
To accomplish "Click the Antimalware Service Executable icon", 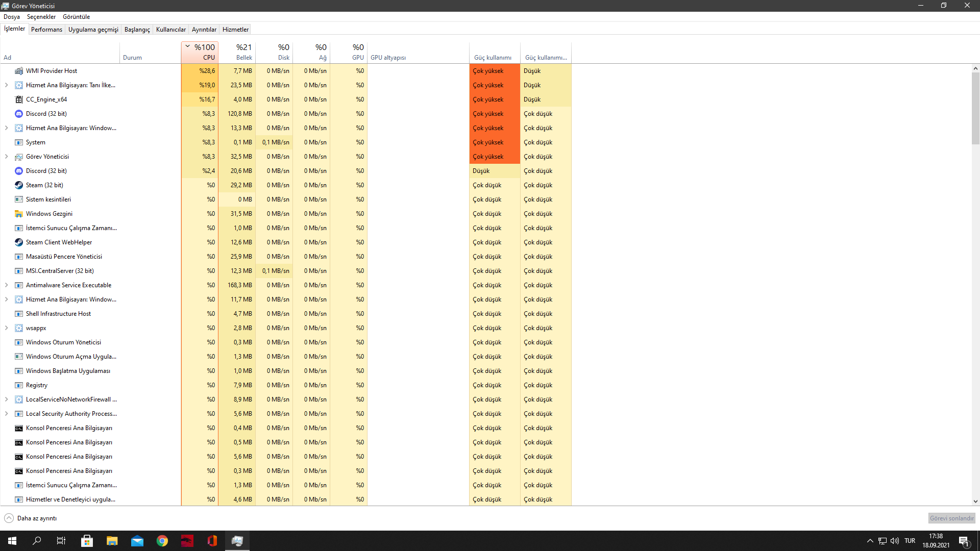I will pyautogui.click(x=19, y=285).
